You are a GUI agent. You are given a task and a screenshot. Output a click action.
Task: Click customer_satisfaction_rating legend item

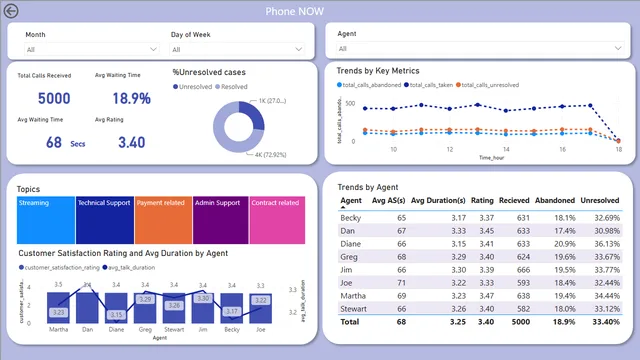pos(59,268)
